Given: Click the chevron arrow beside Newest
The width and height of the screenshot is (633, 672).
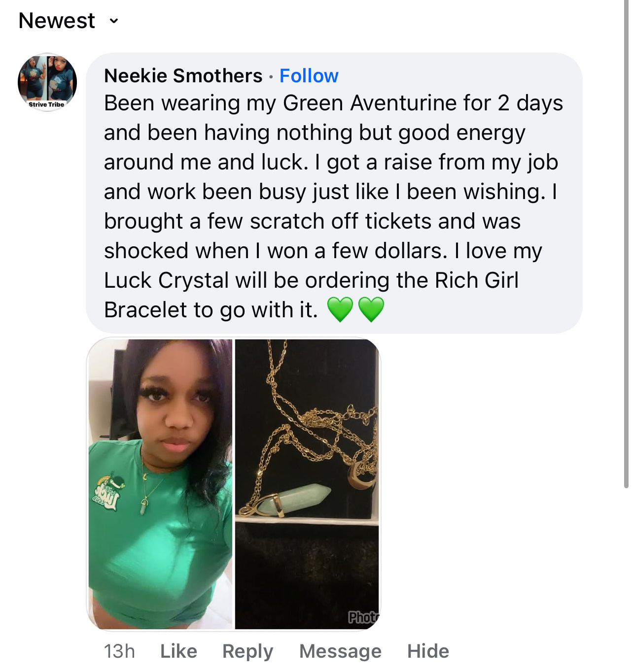Looking at the screenshot, I should (114, 21).
